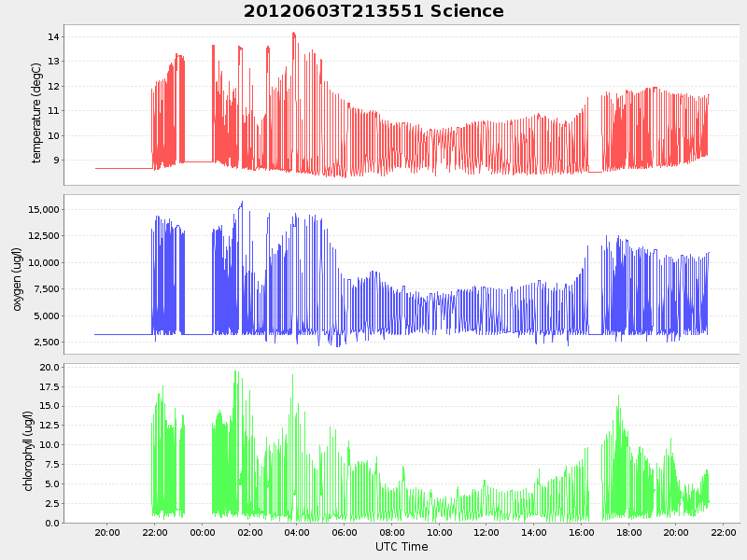Screen dimensions: 747x560
Task: Select the oxygen (ug/l) axis label
Action: (x=17, y=279)
